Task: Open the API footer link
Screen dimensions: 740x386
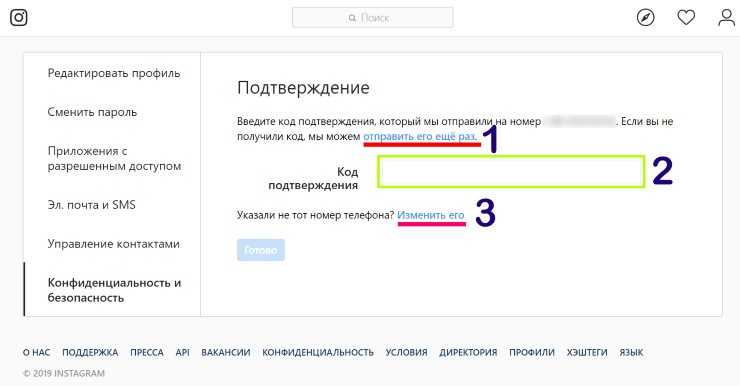Action: [x=183, y=352]
